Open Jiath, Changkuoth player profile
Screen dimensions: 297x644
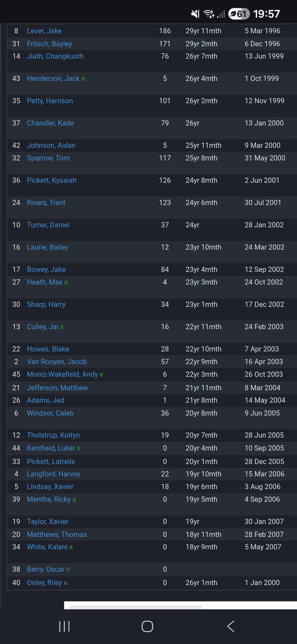(x=55, y=56)
